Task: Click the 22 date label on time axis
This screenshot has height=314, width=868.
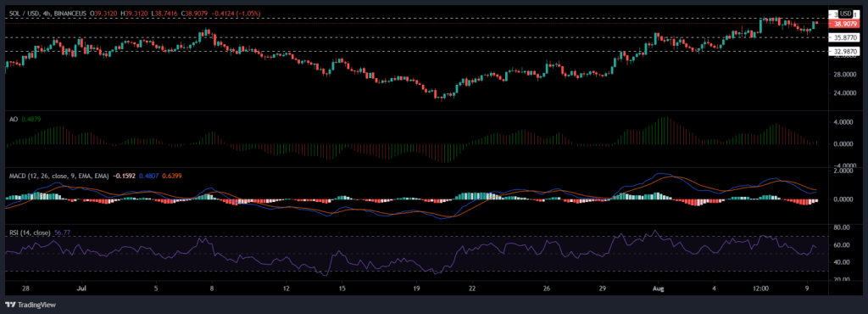Action: click(472, 289)
